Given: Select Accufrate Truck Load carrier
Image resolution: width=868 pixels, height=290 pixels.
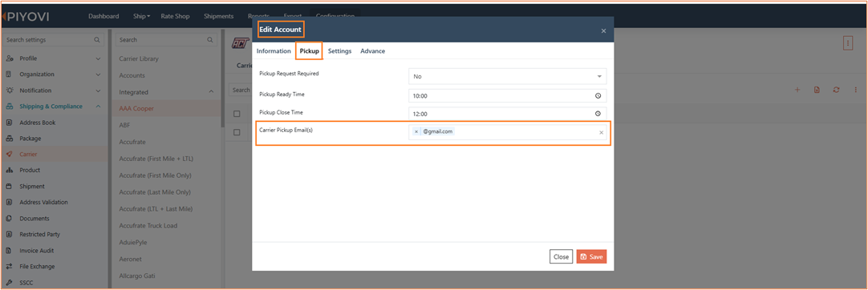Looking at the screenshot, I should [x=148, y=226].
